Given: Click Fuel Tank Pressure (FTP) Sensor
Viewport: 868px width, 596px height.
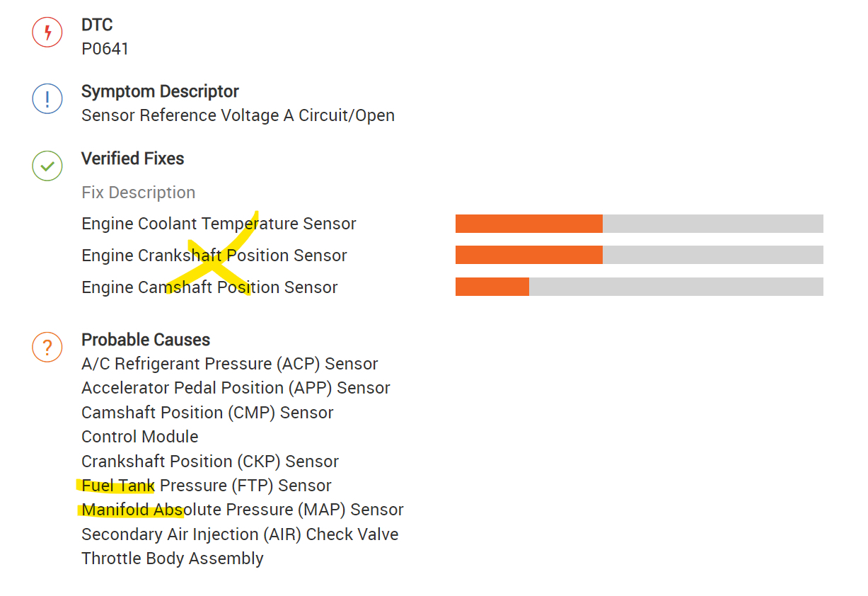Looking at the screenshot, I should tap(206, 486).
